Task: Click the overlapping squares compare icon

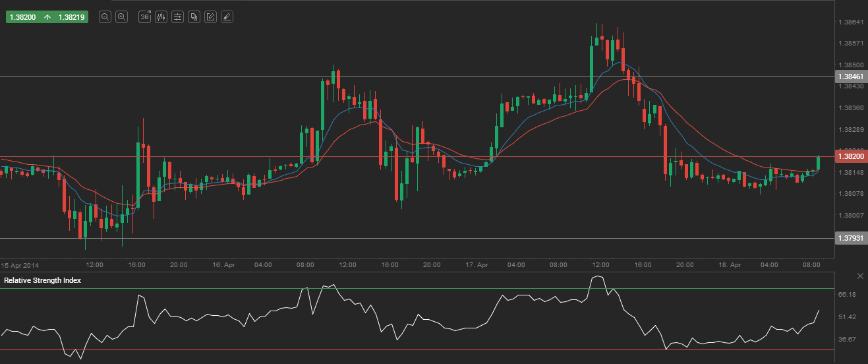Action: 194,17
